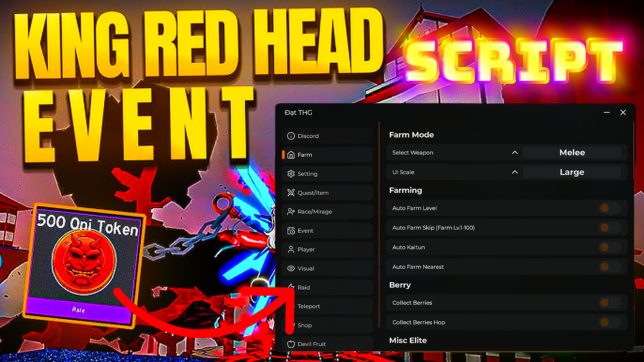The width and height of the screenshot is (644, 362).
Task: Enable the Auto Farm Nearest switch
Action: coord(609,267)
